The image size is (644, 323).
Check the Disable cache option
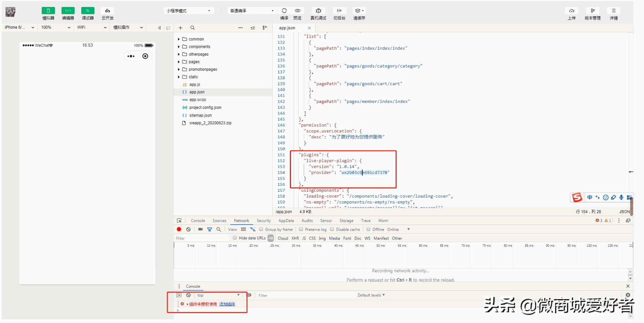tap(332, 229)
